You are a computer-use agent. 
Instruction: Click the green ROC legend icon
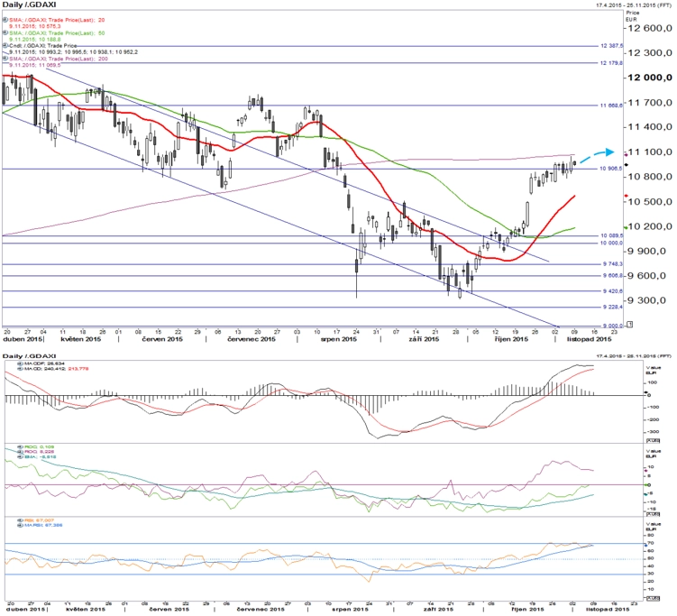click(20, 446)
